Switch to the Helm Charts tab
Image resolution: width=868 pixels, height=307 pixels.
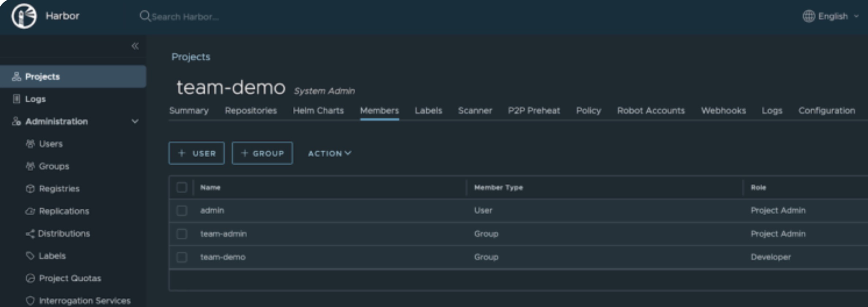pyautogui.click(x=318, y=110)
